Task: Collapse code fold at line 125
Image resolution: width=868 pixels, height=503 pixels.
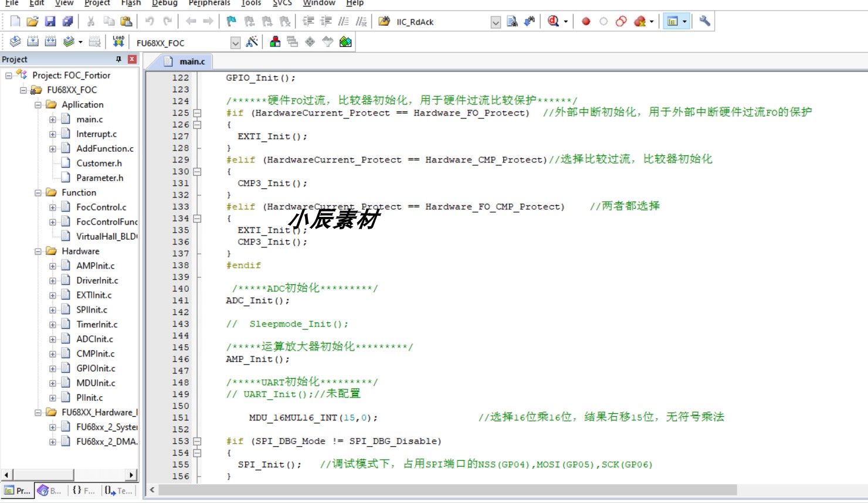Action: pos(197,113)
